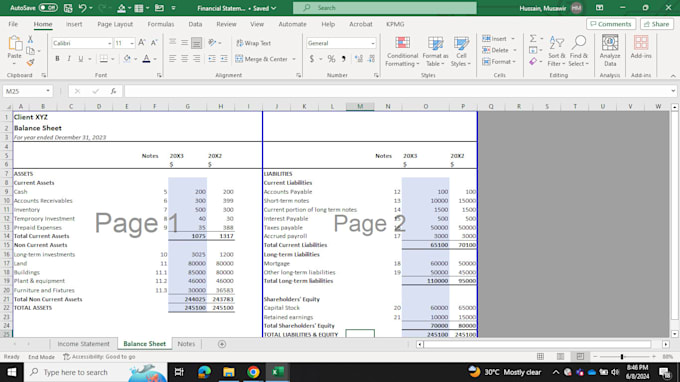The width and height of the screenshot is (680, 382).
Task: Align text right in cell
Action: click(196, 59)
